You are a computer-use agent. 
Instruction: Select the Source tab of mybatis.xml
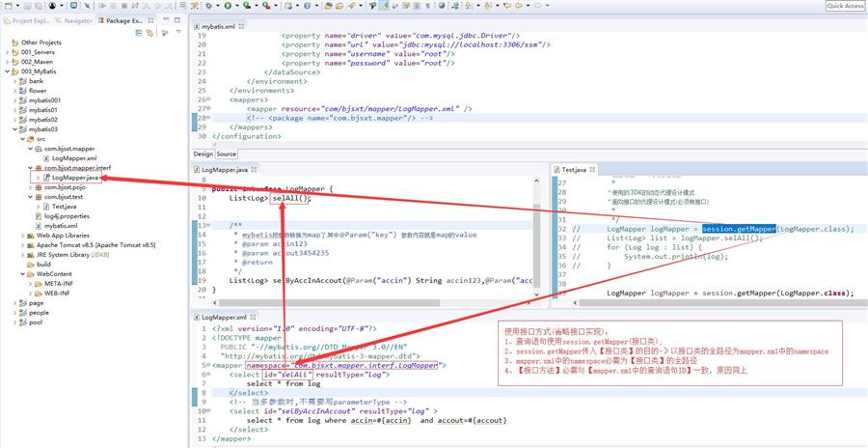pyautogui.click(x=226, y=154)
